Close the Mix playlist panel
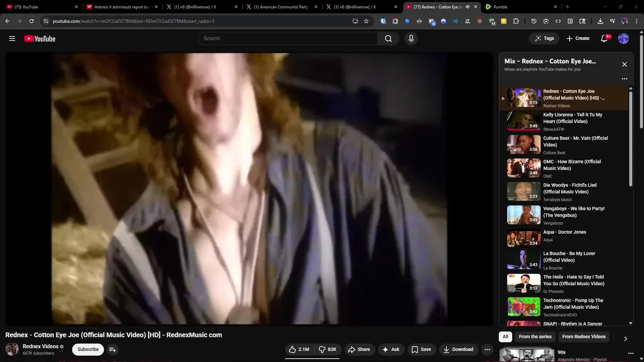The height and width of the screenshot is (362, 644). point(624,64)
